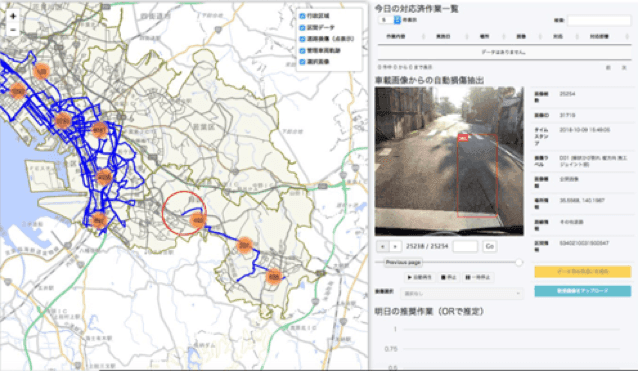This screenshot has width=638, height=371.
Task: Sort table by the last column header
Action: click(603, 37)
